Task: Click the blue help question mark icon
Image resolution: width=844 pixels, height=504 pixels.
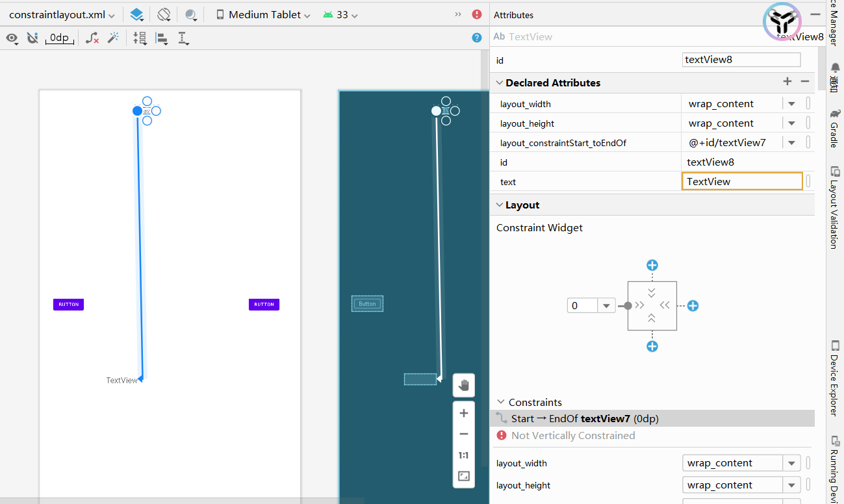Action: [x=477, y=38]
